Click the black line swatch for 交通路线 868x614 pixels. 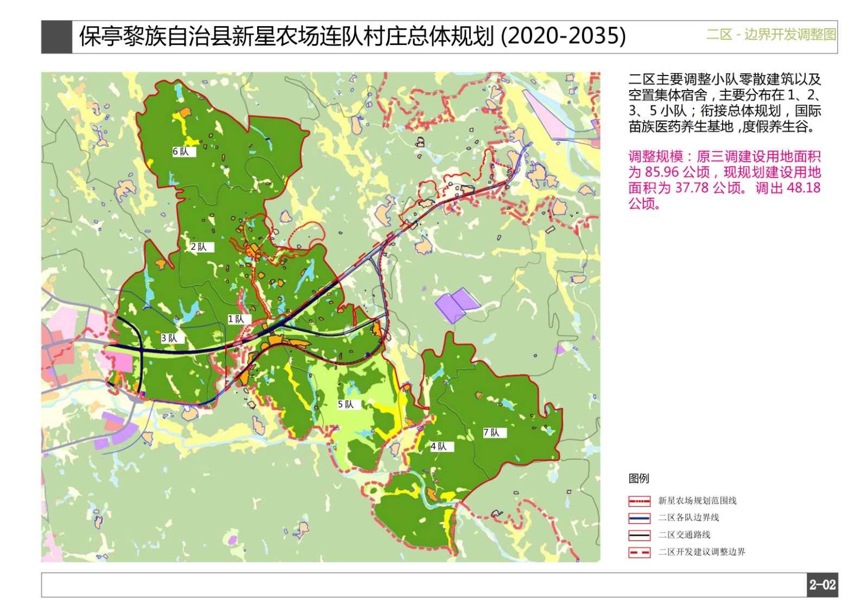[x=639, y=535]
